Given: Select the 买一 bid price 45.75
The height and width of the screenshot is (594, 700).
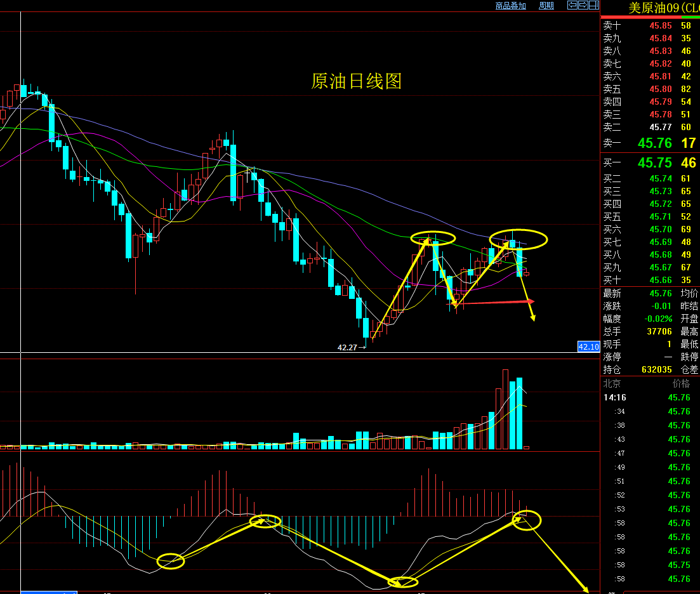Looking at the screenshot, I should click(654, 163).
